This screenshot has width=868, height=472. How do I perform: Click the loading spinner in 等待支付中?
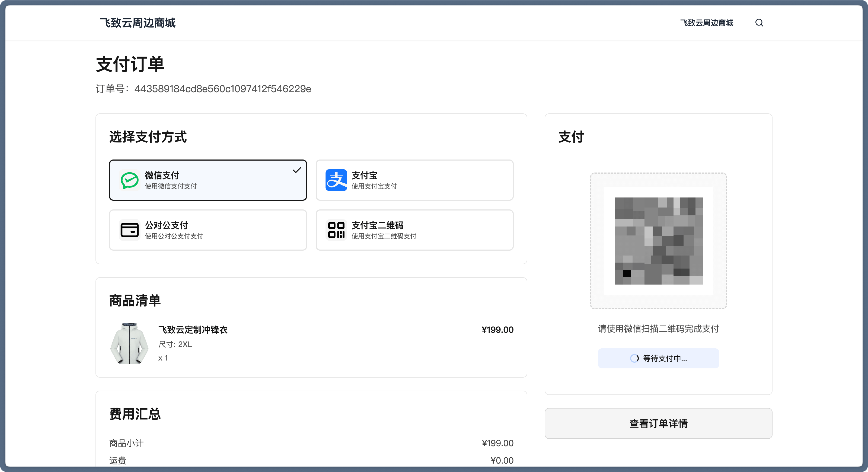(x=634, y=358)
